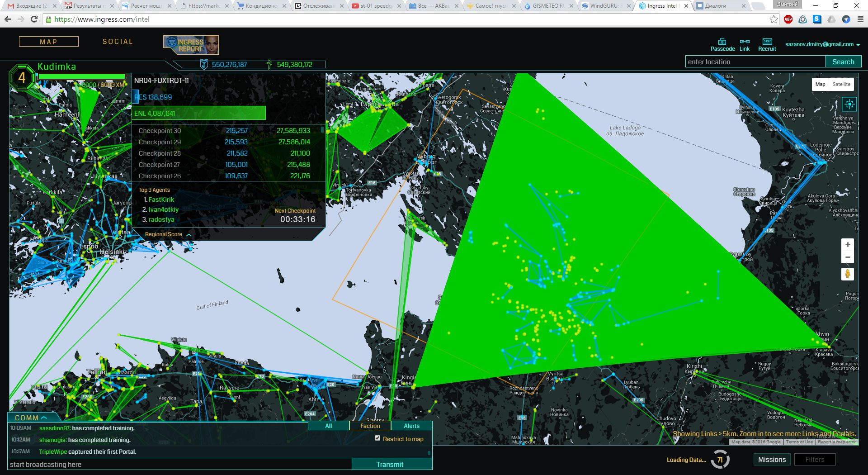
Task: Select the MAP navigation tab
Action: [48, 42]
